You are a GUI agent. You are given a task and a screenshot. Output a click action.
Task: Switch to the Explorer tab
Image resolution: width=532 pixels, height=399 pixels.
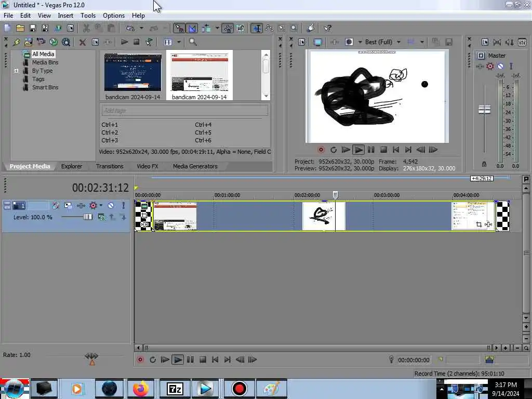click(72, 166)
